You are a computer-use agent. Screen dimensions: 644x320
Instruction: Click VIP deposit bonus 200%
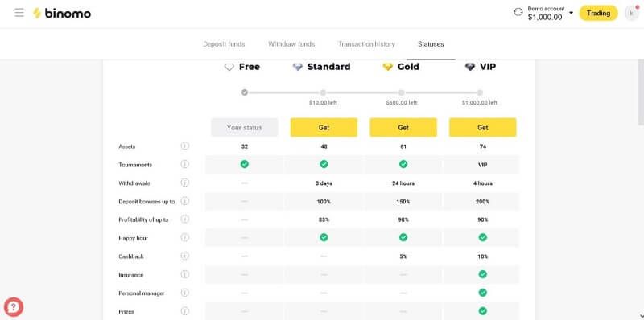click(x=482, y=202)
